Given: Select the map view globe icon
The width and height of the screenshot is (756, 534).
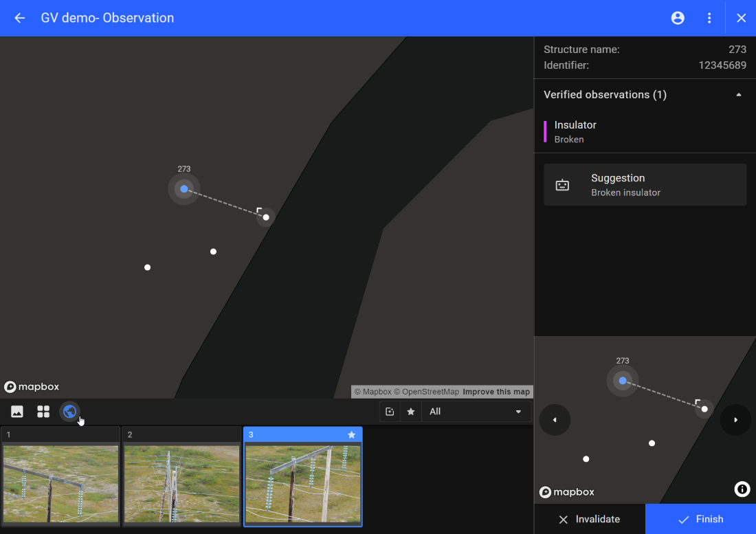Looking at the screenshot, I should (69, 411).
